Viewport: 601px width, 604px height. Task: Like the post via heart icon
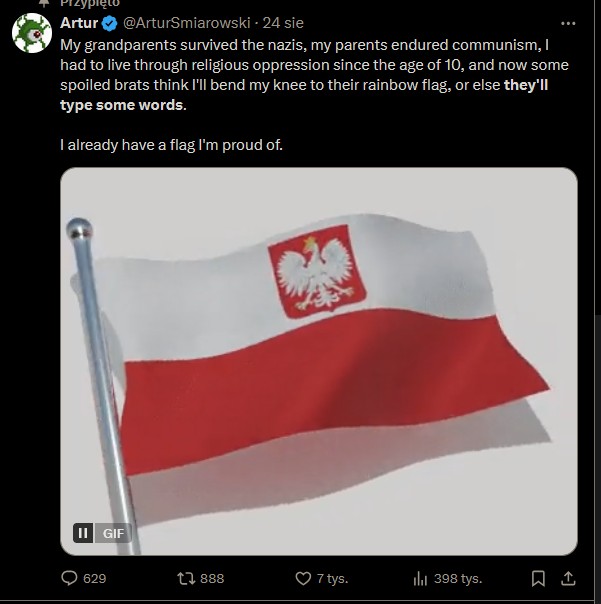303,578
